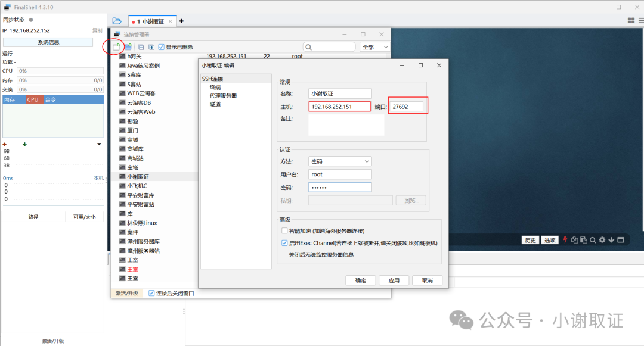This screenshot has height=346, width=644.
Task: Add a new tab with the plus icon
Action: click(x=181, y=21)
